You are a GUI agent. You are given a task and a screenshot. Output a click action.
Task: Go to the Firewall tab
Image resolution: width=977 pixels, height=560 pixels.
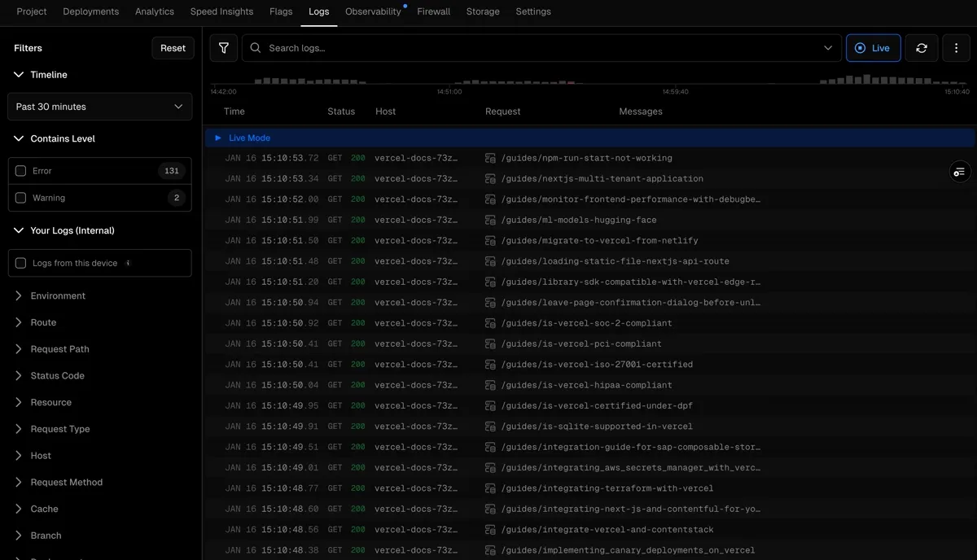tap(434, 11)
